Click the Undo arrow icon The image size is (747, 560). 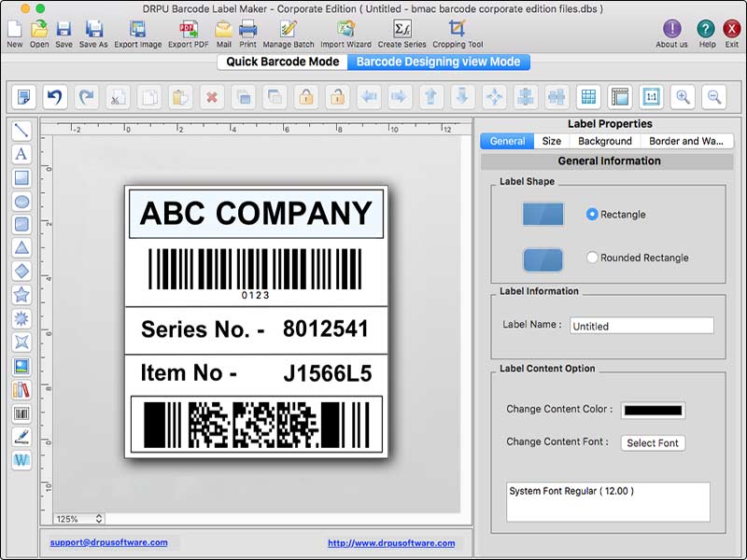[x=55, y=97]
